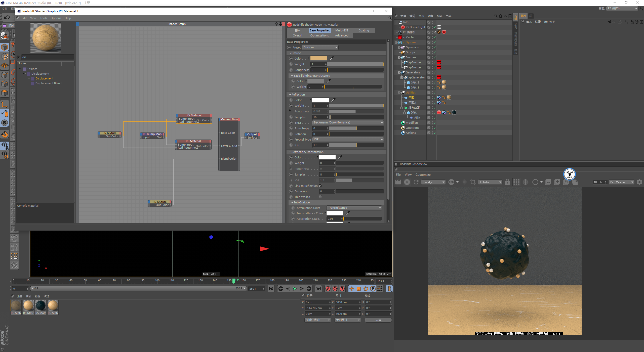Click the Diffuse color swatch

(318, 58)
